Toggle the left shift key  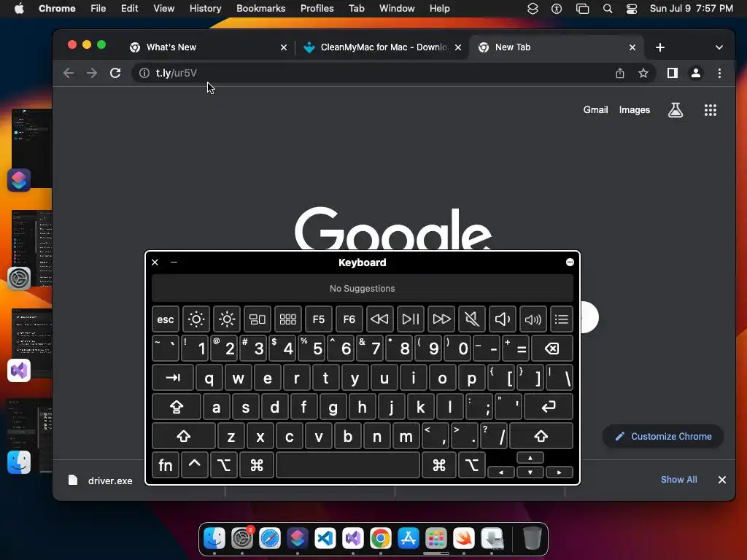[183, 436]
